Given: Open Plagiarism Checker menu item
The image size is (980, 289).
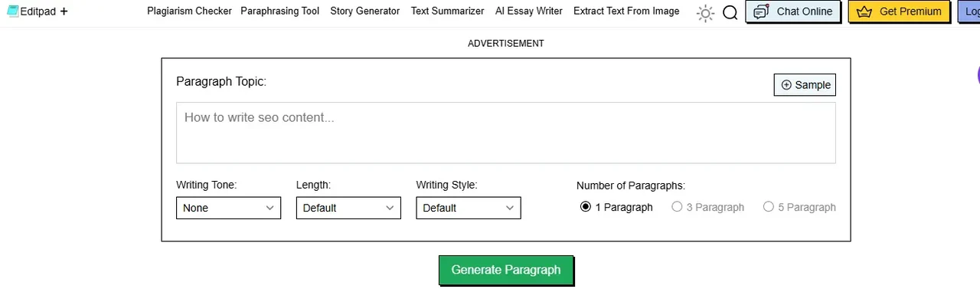Looking at the screenshot, I should [x=189, y=11].
